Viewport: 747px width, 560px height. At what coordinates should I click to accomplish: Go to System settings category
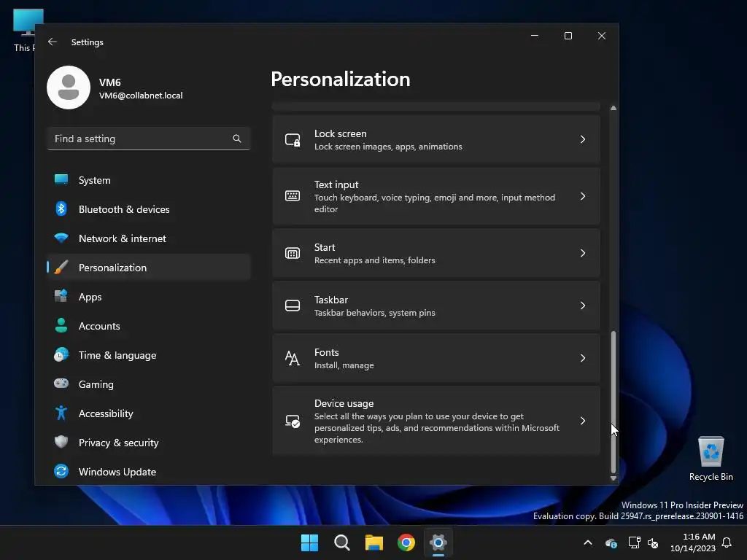tap(149, 180)
